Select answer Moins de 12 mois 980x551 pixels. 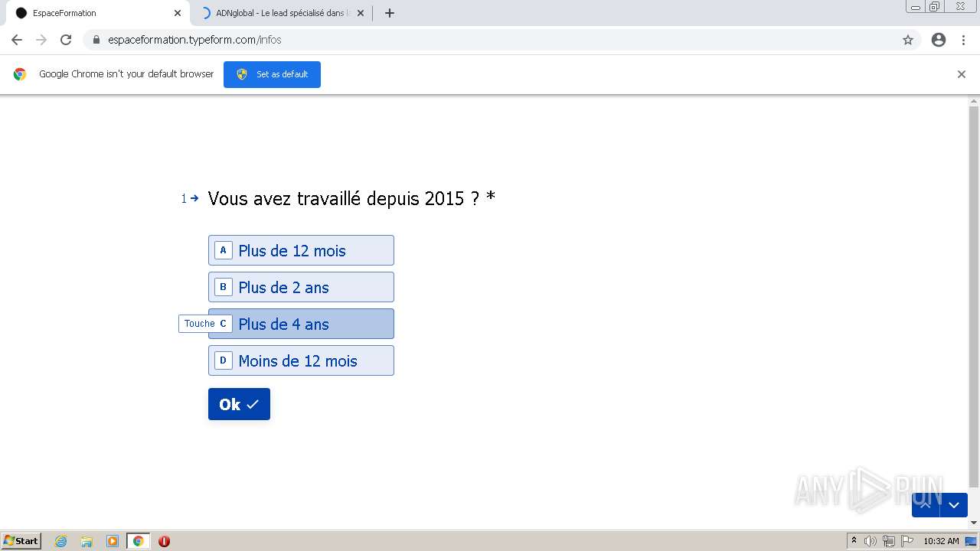[301, 360]
